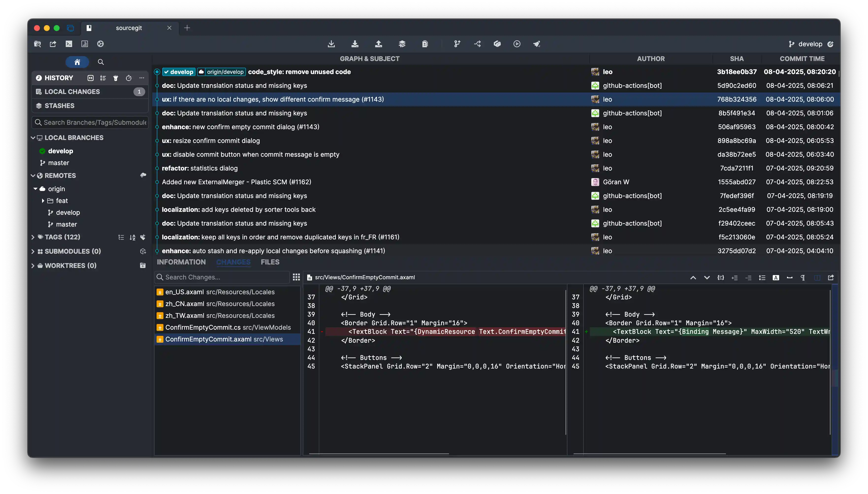Open the LOCAL CHANGES view
The height and width of the screenshot is (494, 868).
pos(72,92)
